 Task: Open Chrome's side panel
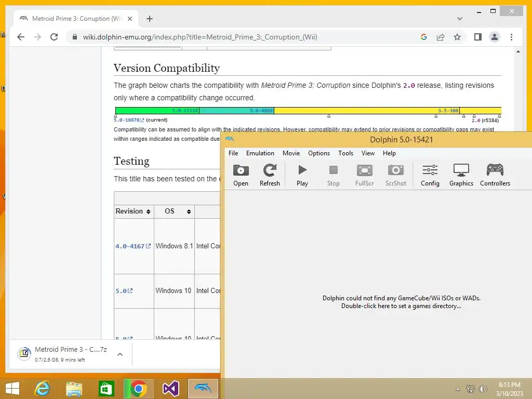(478, 37)
